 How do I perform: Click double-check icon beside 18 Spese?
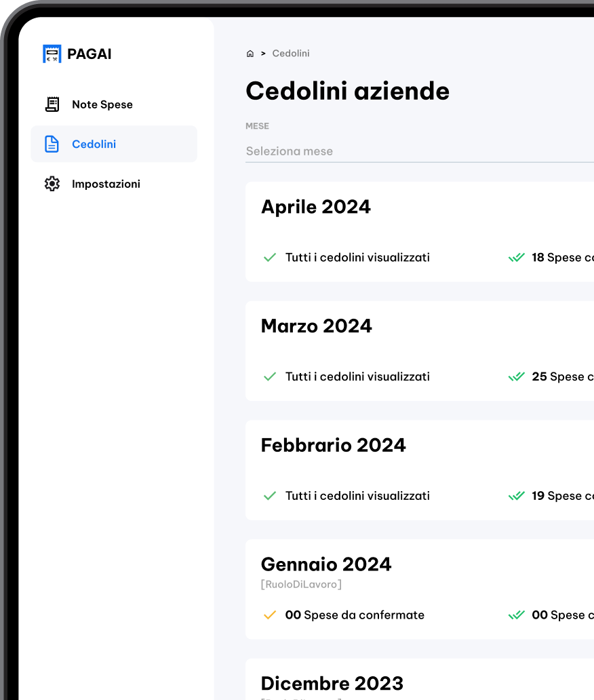pyautogui.click(x=516, y=258)
